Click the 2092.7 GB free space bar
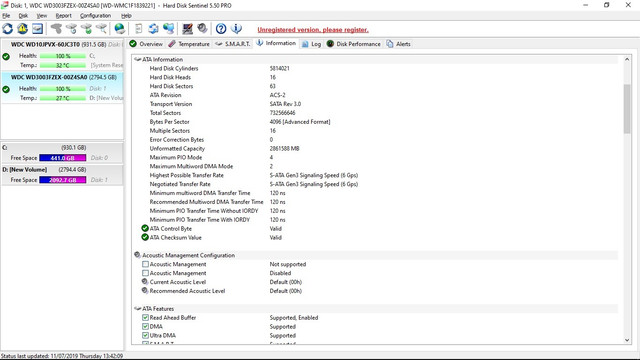This screenshot has width=640, height=360. pos(62,180)
